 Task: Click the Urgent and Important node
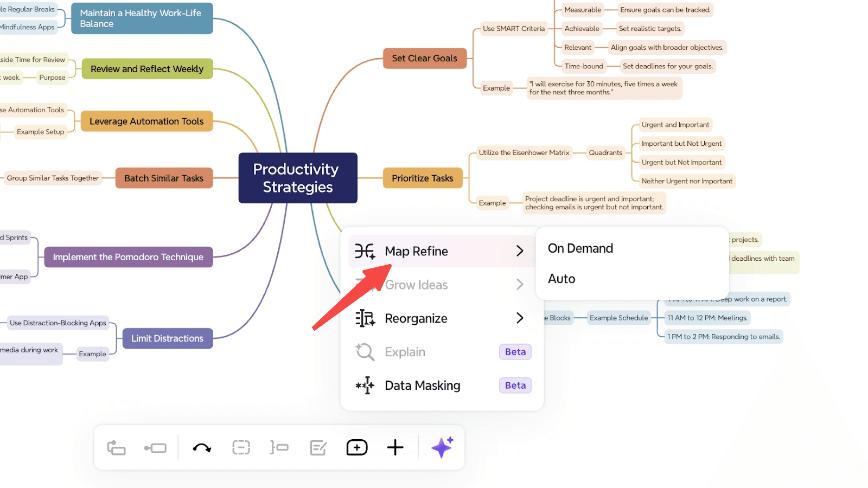tap(675, 125)
